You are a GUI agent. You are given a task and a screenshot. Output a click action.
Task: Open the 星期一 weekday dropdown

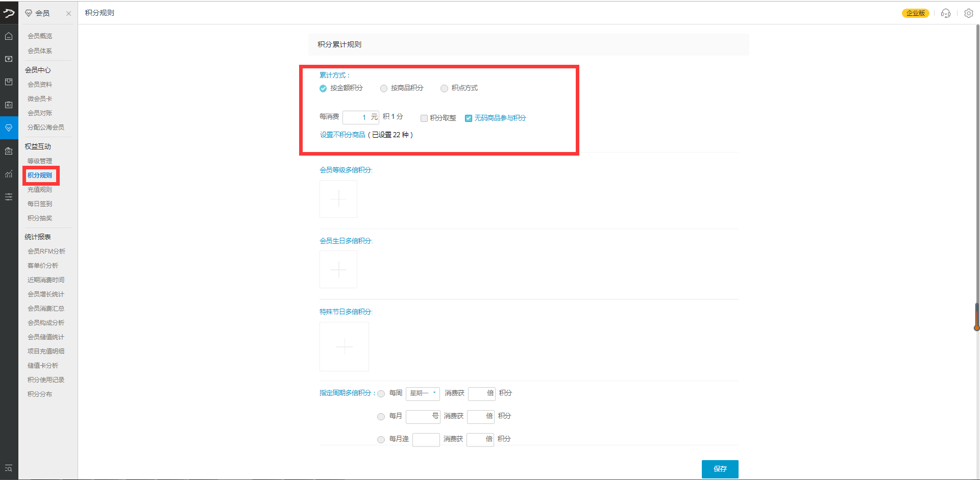[423, 393]
